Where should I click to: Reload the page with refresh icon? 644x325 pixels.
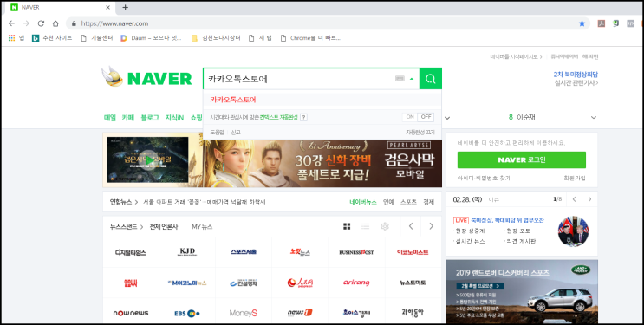coord(41,23)
